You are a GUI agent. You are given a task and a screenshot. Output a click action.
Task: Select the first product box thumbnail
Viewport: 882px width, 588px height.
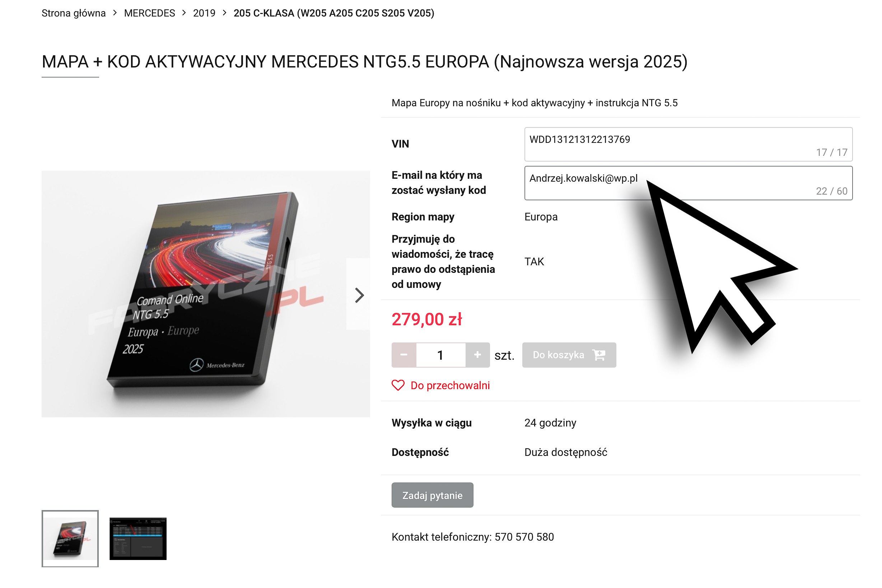coord(70,538)
